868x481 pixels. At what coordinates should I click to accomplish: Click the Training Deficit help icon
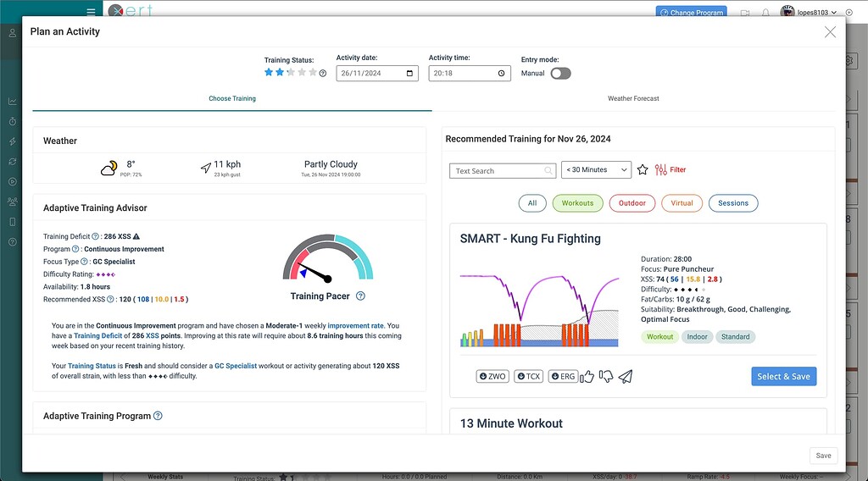96,236
